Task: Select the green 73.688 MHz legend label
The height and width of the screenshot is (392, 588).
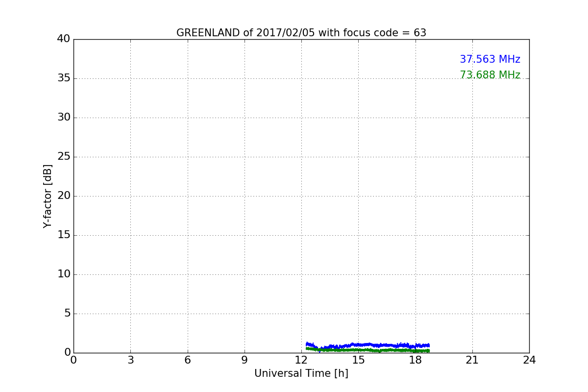Action: pos(490,75)
